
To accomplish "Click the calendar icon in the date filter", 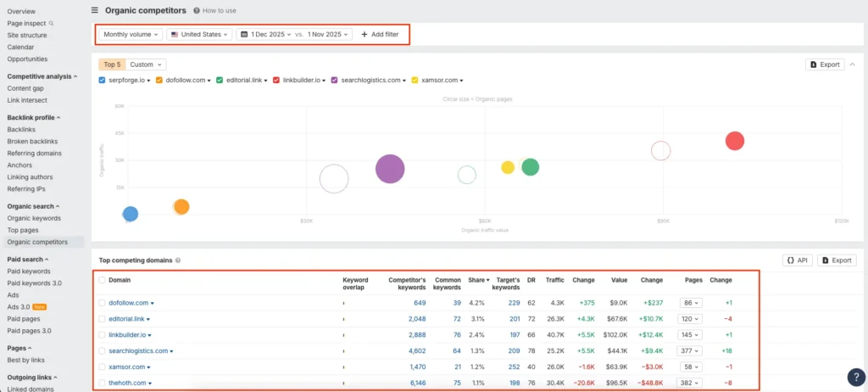I will point(244,35).
